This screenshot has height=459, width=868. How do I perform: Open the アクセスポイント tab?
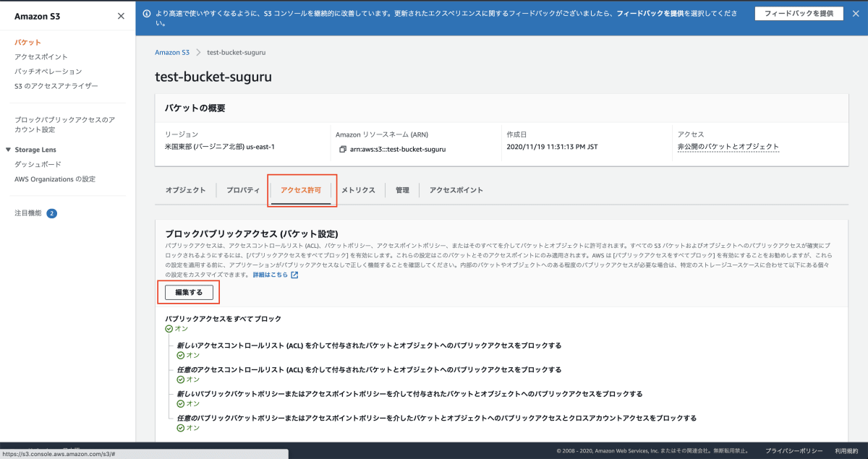point(456,190)
